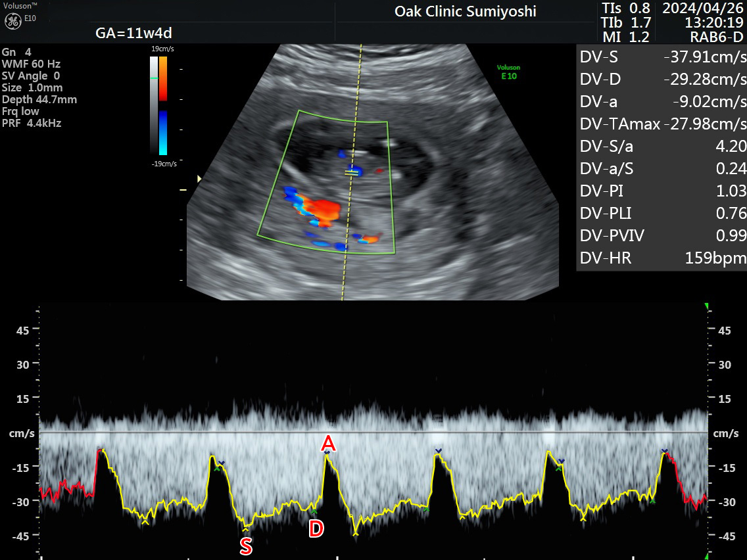
Task: Click the DV-S velocity measurement value
Action: tap(705, 57)
